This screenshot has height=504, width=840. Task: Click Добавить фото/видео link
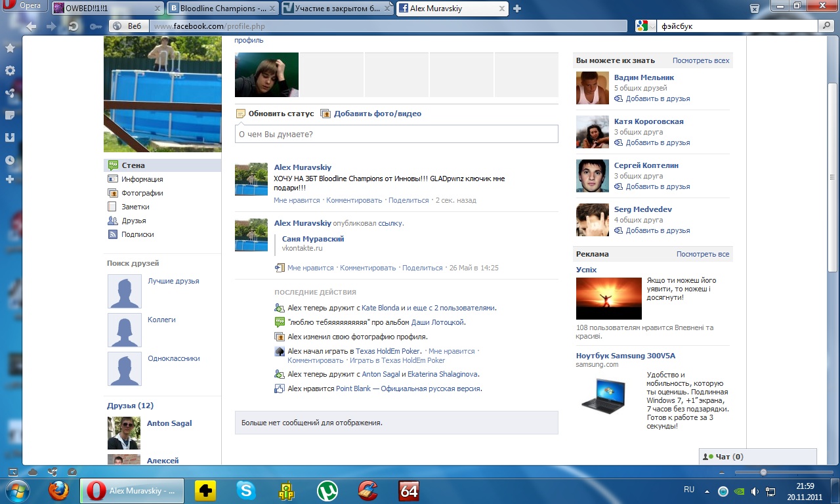coord(377,114)
